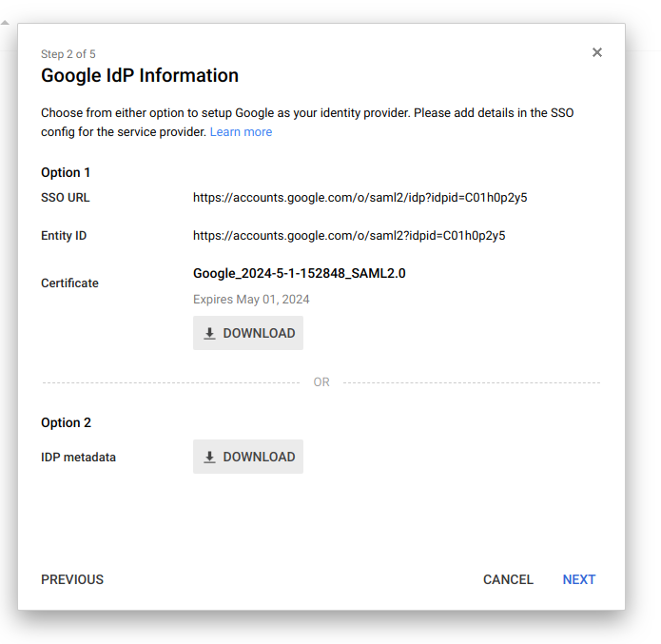Go back with the PREVIOUS button
The height and width of the screenshot is (644, 661).
coord(72,579)
